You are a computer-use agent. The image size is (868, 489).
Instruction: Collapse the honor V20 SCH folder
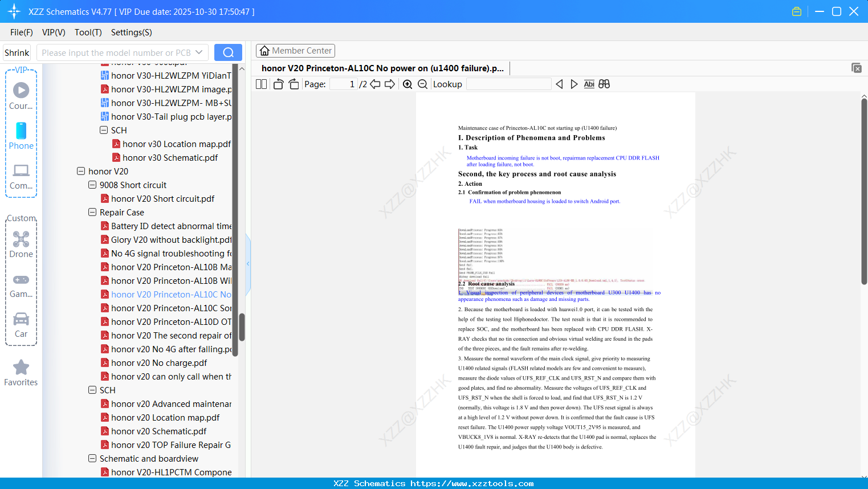(92, 390)
